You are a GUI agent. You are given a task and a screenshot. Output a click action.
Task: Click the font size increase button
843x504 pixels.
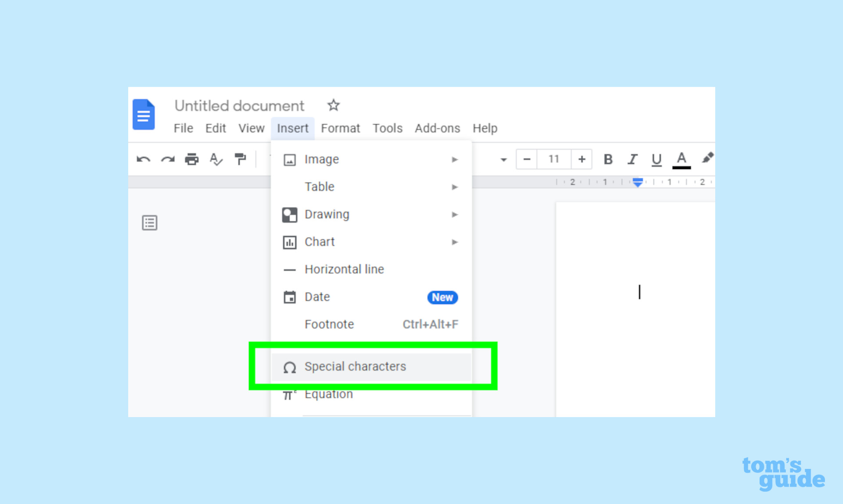pos(580,158)
